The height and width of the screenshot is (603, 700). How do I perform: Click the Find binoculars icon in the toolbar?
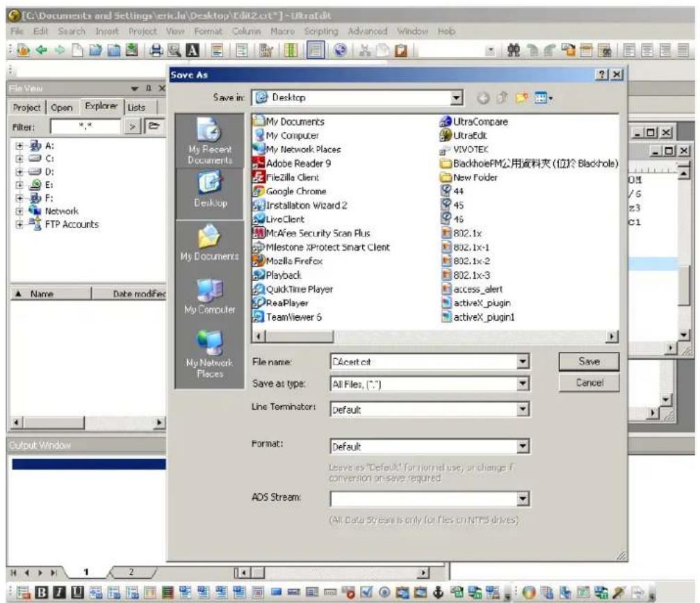click(514, 50)
